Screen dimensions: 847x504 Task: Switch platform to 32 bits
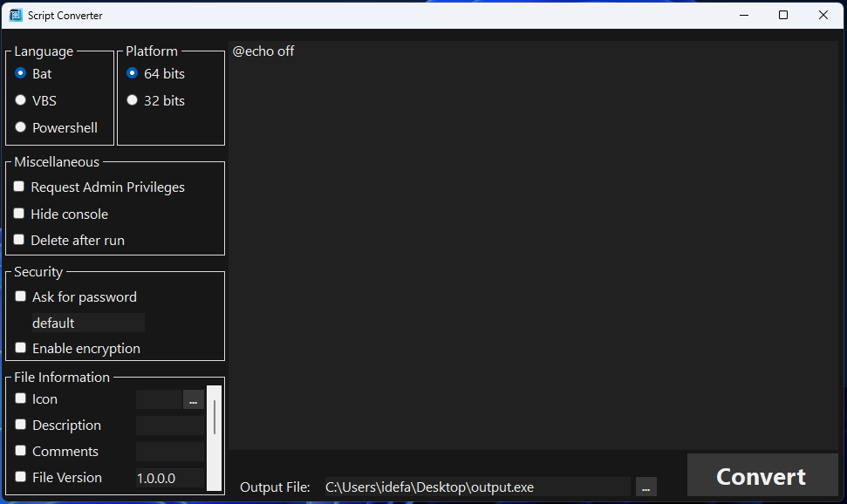pos(133,100)
